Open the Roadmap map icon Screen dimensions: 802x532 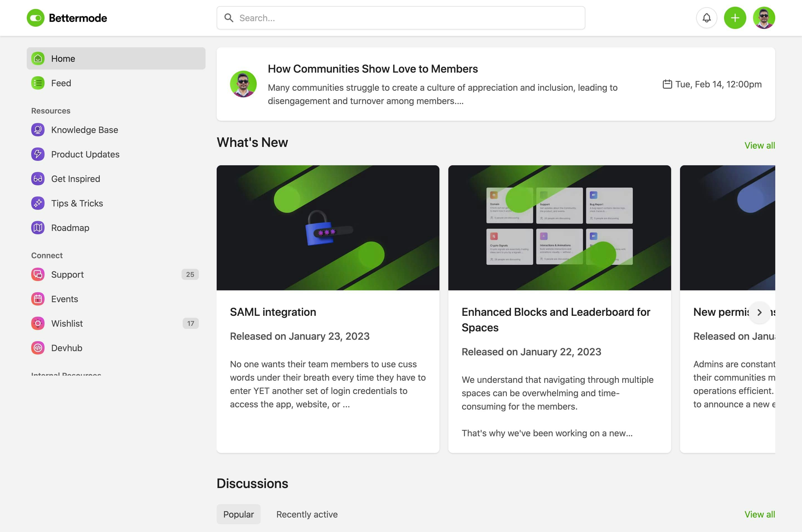coord(38,228)
